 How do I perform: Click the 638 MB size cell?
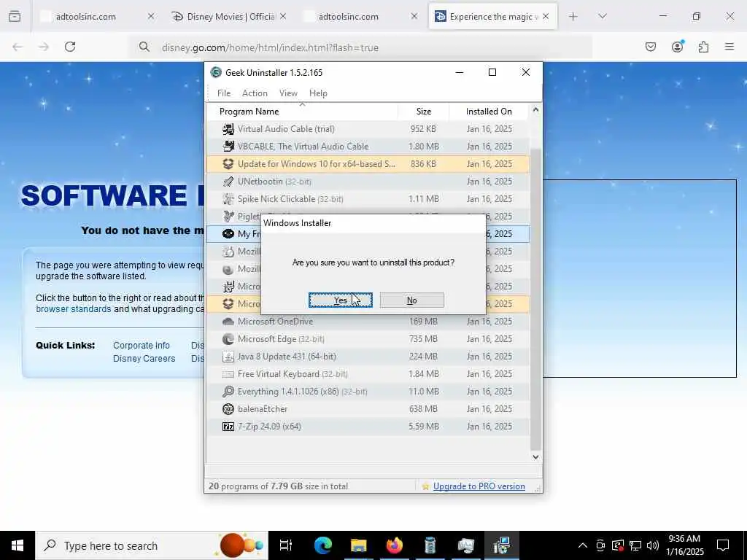[423, 409]
